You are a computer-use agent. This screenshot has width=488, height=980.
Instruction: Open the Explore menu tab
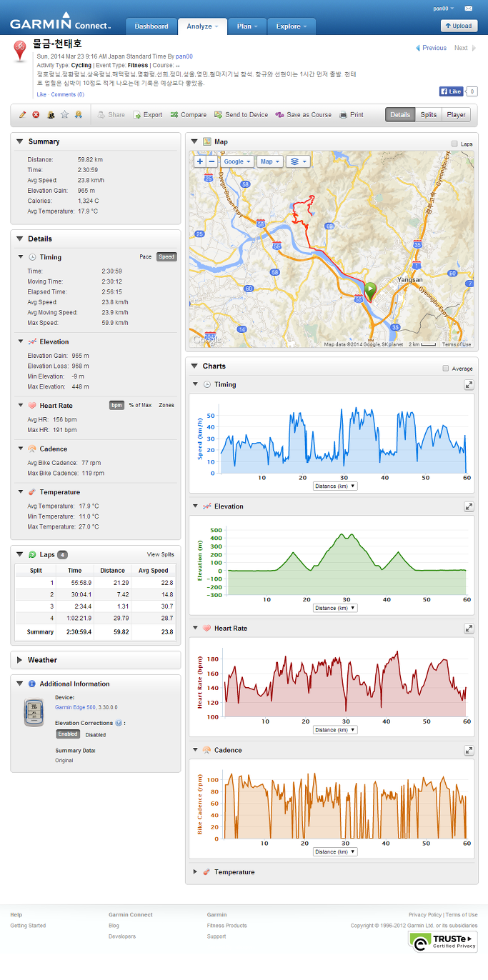click(292, 26)
